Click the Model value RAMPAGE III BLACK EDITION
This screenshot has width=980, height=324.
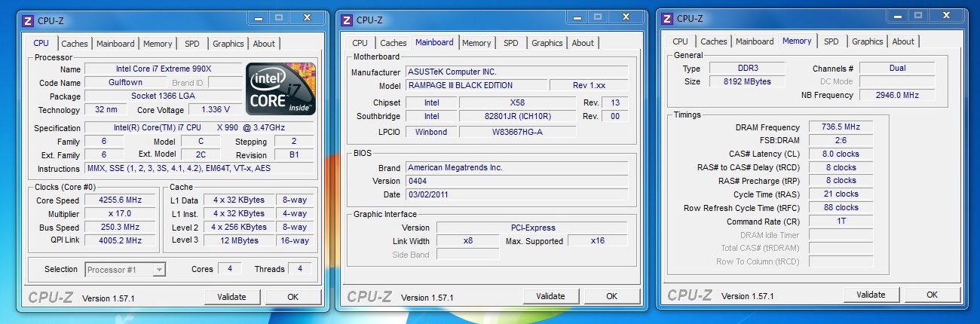pyautogui.click(x=476, y=86)
